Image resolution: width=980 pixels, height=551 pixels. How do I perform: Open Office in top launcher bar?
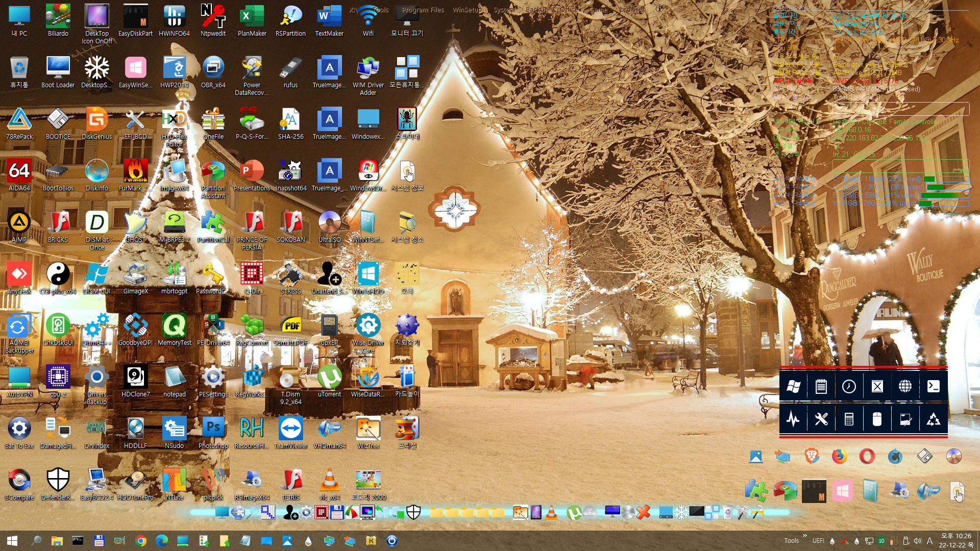pyautogui.click(x=569, y=10)
